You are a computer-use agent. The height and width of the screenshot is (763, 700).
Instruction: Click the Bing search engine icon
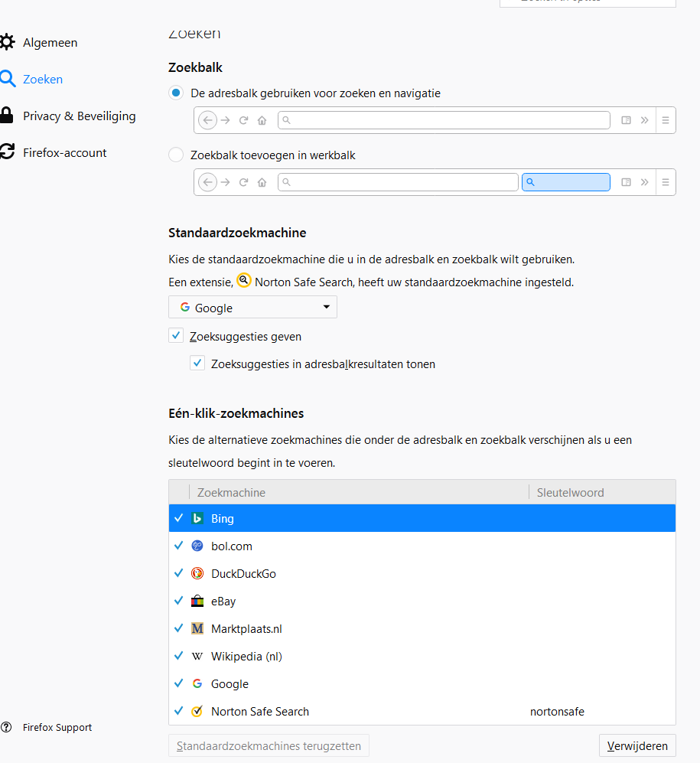click(x=197, y=519)
